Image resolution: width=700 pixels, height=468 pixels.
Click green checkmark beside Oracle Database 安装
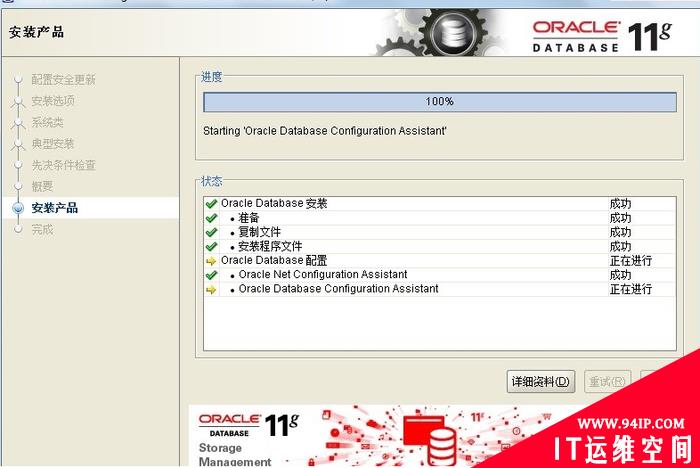(x=211, y=204)
